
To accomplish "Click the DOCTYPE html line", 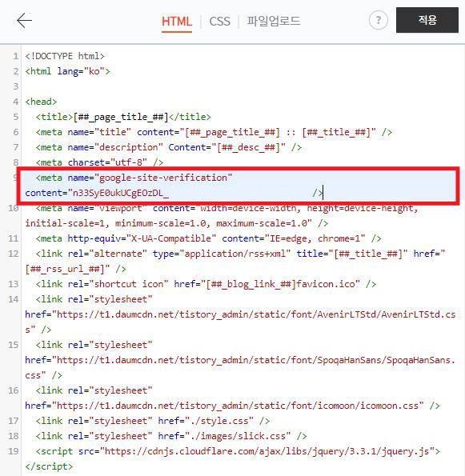I will point(65,56).
